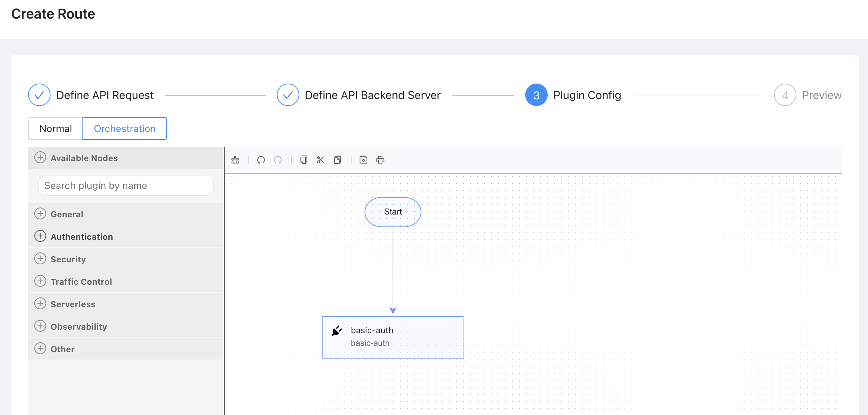Toggle the Serverless category open
Viewport: 868px width, 415px height.
tap(41, 304)
